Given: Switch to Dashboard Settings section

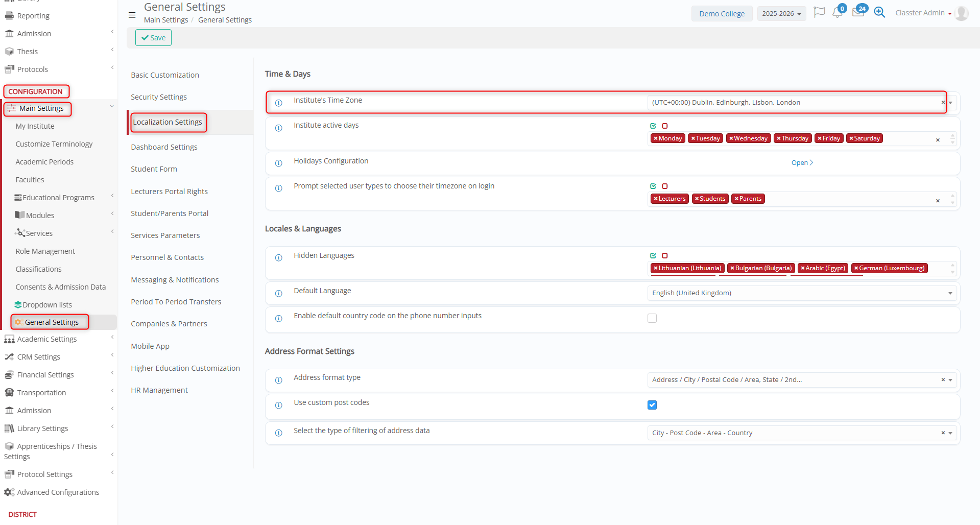Looking at the screenshot, I should click(164, 147).
